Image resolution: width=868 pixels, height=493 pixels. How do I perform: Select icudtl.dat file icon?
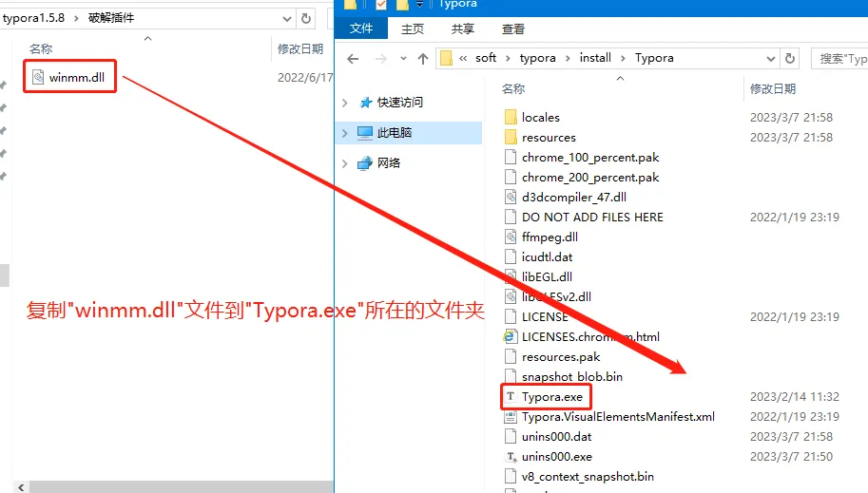(511, 256)
